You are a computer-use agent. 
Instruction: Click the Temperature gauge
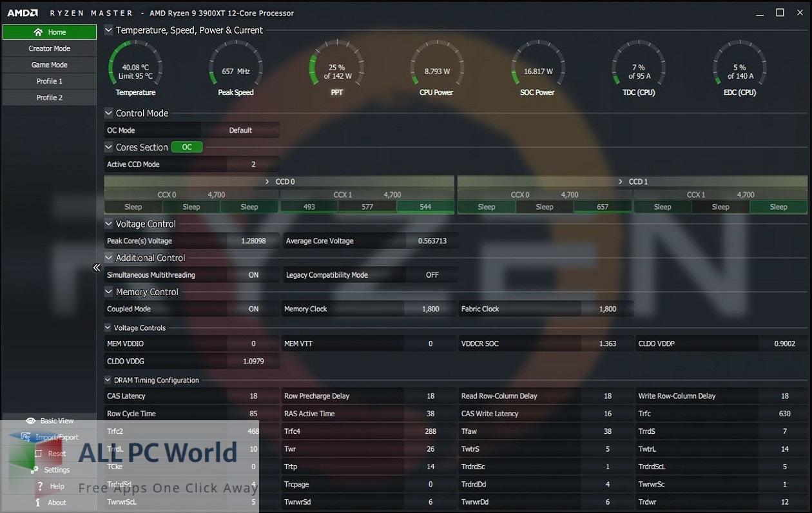135,68
